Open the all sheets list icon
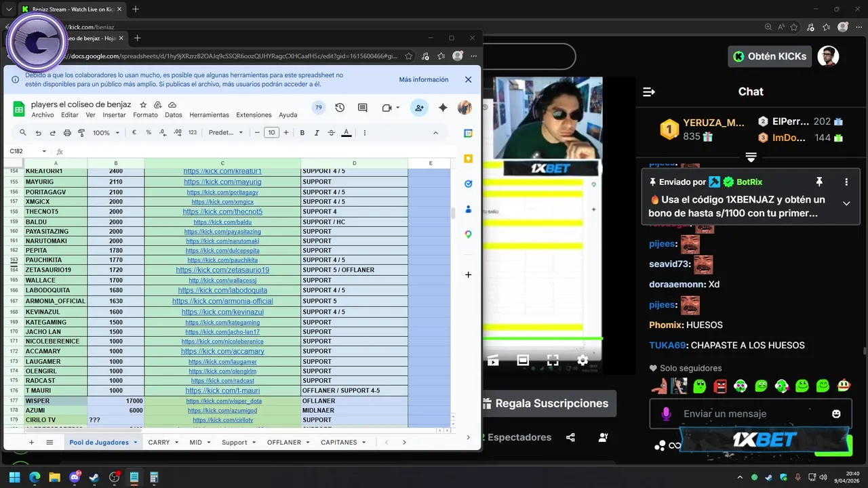The width and height of the screenshot is (868, 488). (50, 442)
